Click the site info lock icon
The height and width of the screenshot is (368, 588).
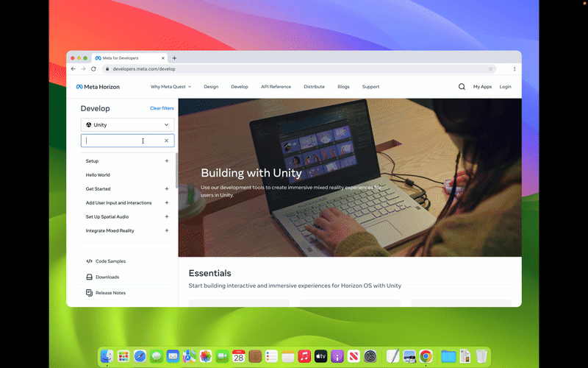[x=107, y=68]
